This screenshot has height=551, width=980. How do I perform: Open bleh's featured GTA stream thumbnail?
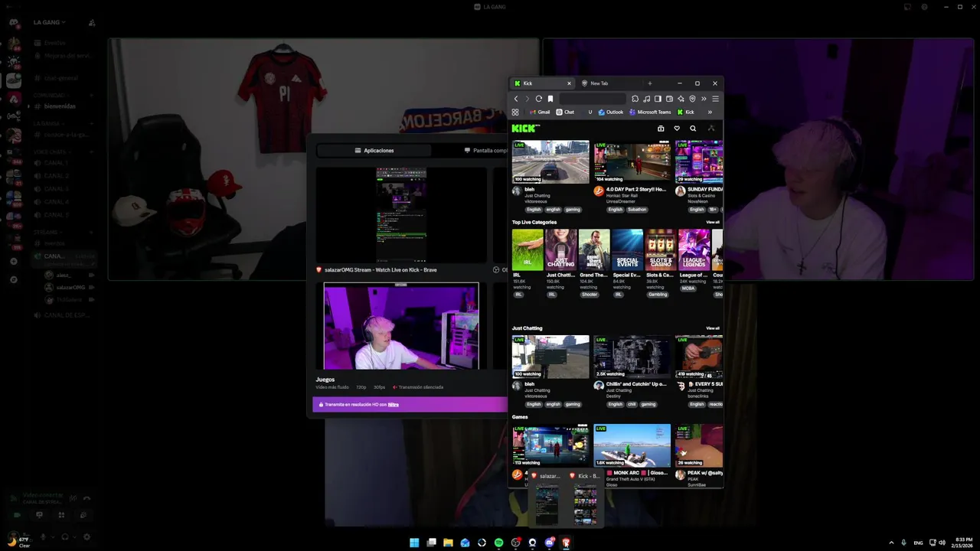(550, 161)
